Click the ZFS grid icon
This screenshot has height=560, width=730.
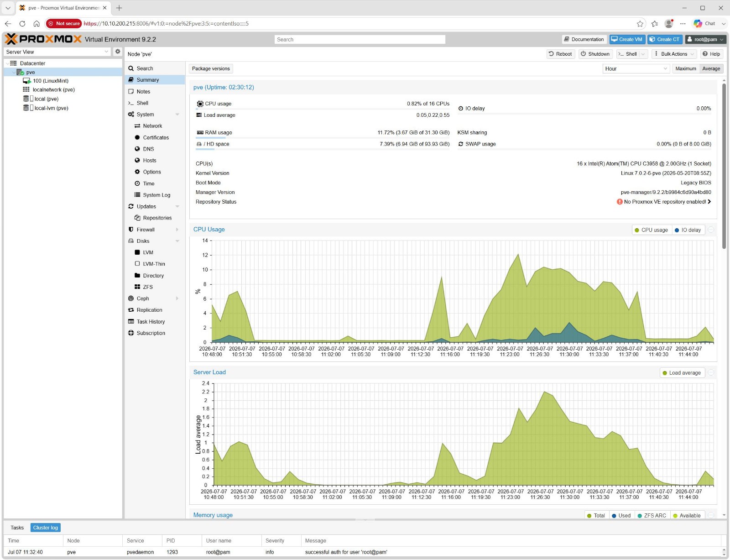point(137,287)
